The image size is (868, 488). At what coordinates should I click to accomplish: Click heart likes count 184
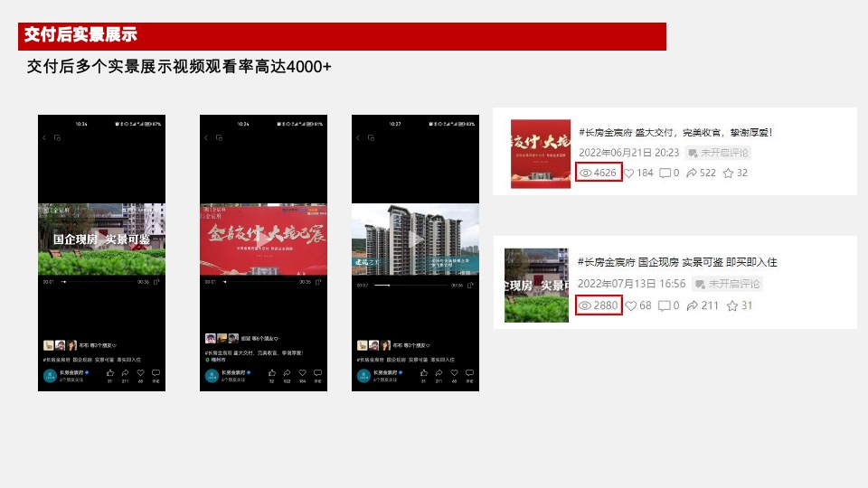tap(639, 174)
